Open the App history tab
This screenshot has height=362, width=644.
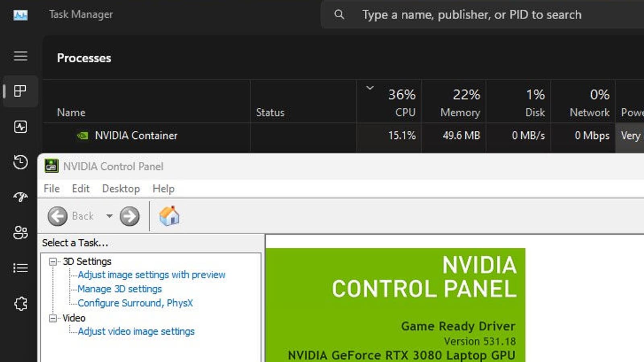[21, 162]
